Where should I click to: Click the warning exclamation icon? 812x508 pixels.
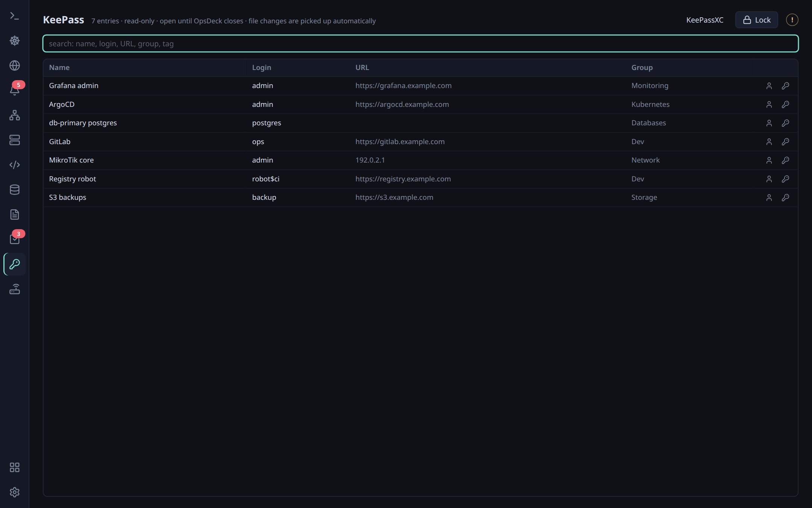click(x=792, y=20)
